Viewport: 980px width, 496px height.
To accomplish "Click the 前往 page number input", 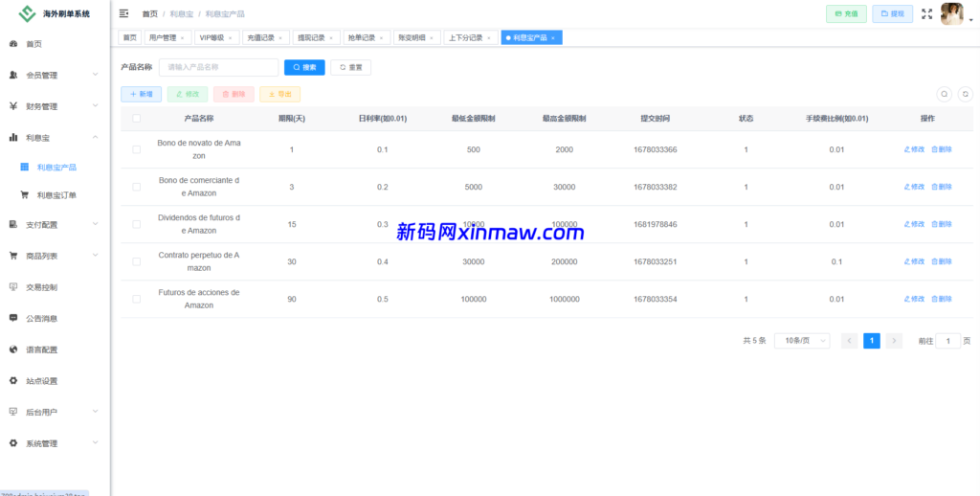I will click(948, 341).
